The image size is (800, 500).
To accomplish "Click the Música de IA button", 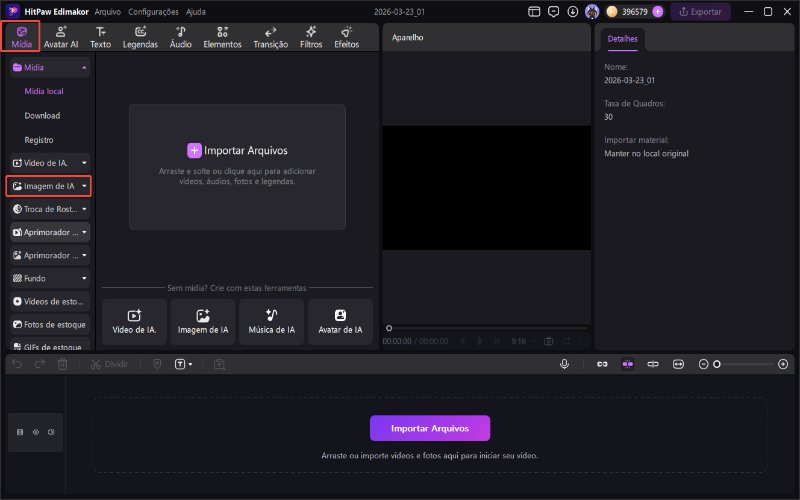I will [271, 321].
